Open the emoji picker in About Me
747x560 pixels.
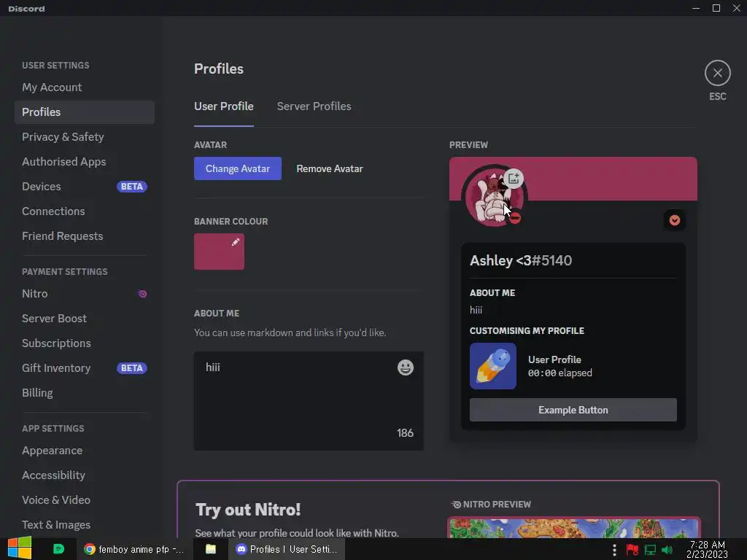(406, 367)
